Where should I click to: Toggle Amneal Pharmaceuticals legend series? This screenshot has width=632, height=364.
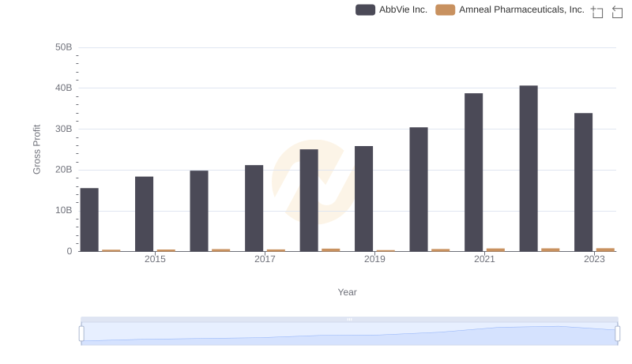(510, 9)
